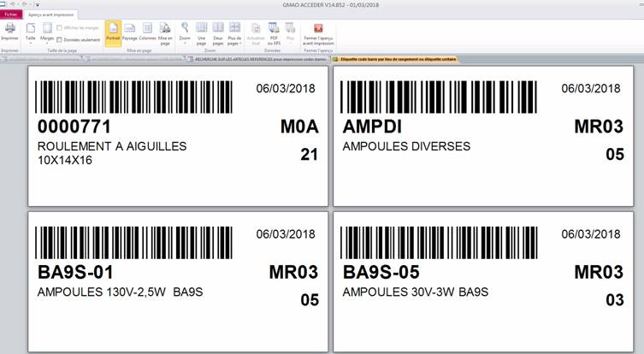Expand the quick access toolbar customize arrow
This screenshot has height=354, width=644.
coord(38,5)
